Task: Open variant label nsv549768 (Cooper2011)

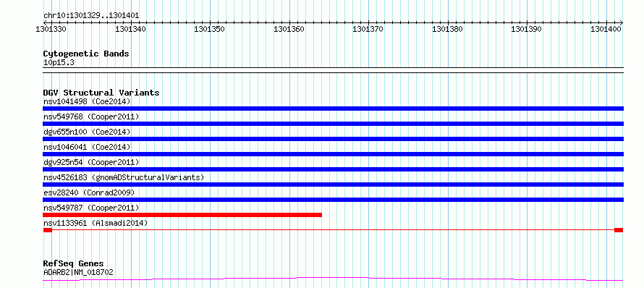Action: point(91,117)
